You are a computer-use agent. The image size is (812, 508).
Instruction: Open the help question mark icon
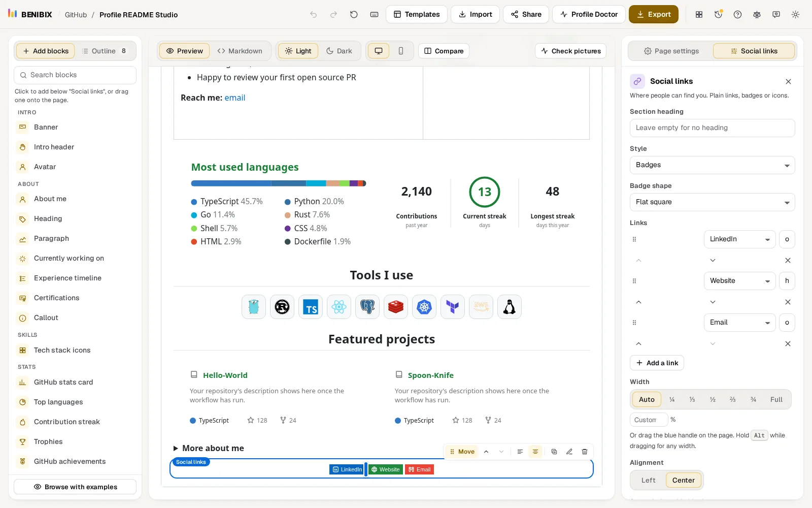point(737,14)
